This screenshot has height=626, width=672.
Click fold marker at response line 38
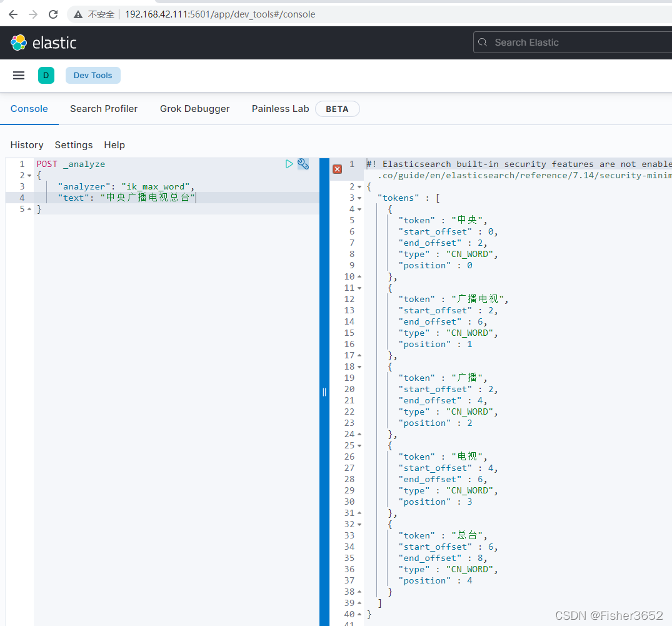point(359,592)
